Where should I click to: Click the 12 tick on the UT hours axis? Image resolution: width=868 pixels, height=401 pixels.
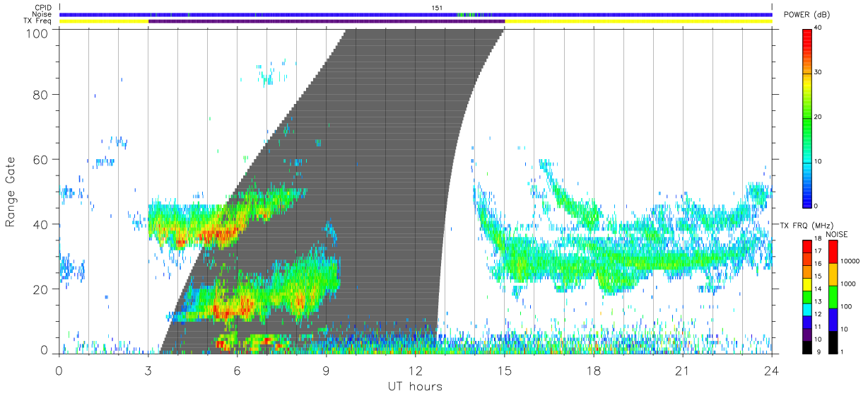(416, 370)
